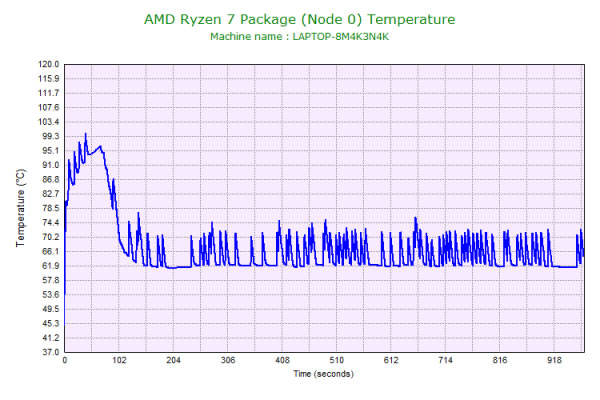Click the 82.7 y-axis value
Screen dimensions: 600x400
[x=51, y=194]
